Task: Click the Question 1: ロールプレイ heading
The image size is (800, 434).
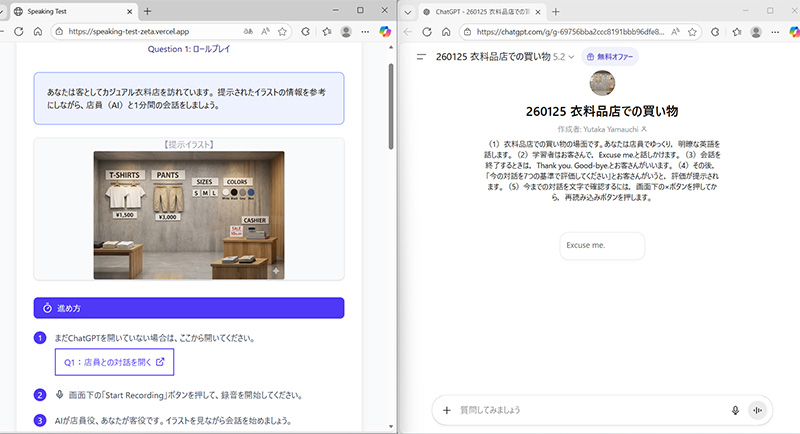Action: pos(189,49)
